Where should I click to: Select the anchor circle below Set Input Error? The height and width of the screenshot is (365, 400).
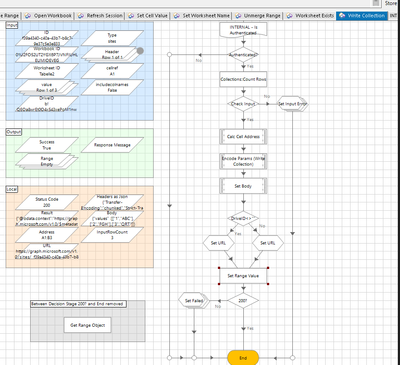[293, 358]
